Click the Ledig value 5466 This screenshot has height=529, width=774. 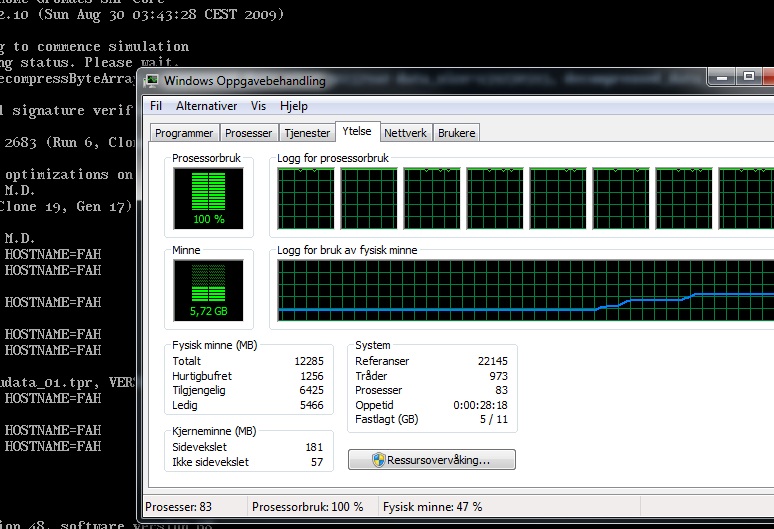(x=311, y=405)
